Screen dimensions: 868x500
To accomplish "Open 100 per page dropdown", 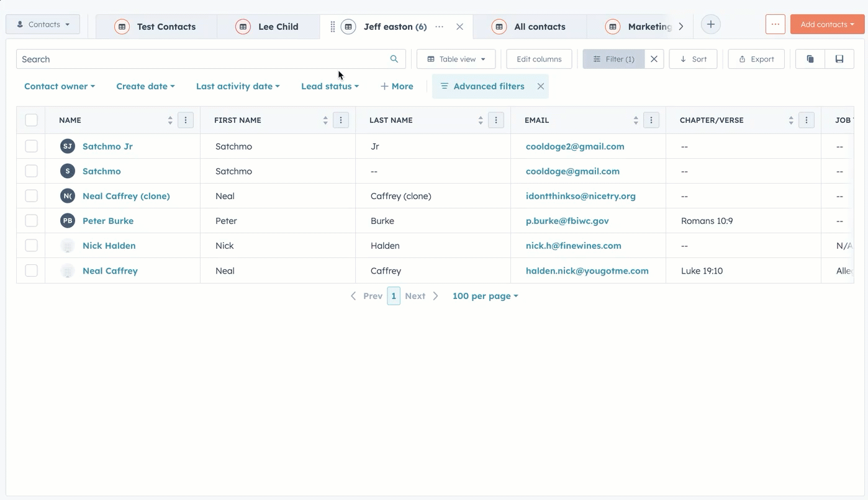I will (485, 296).
